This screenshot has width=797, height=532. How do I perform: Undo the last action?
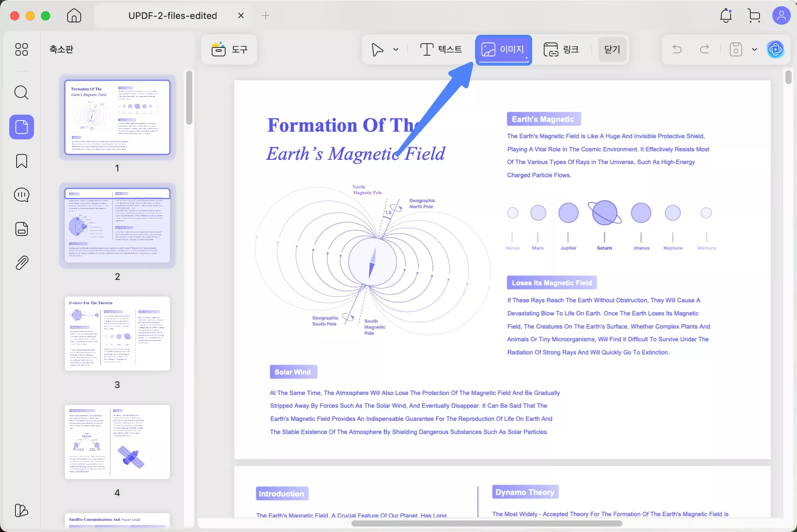677,49
